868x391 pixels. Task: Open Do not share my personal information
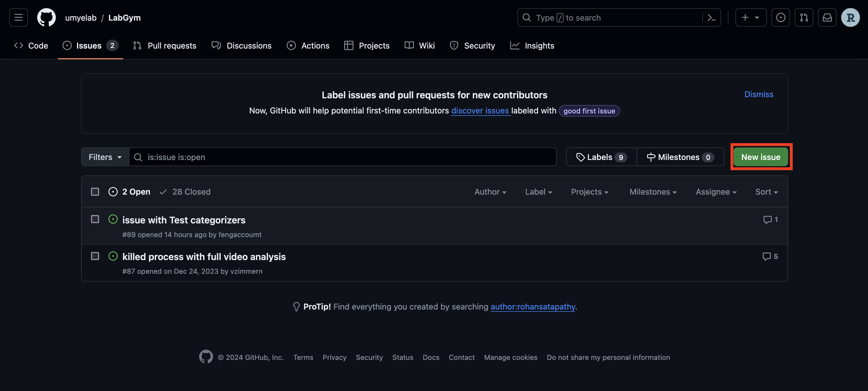pyautogui.click(x=608, y=357)
